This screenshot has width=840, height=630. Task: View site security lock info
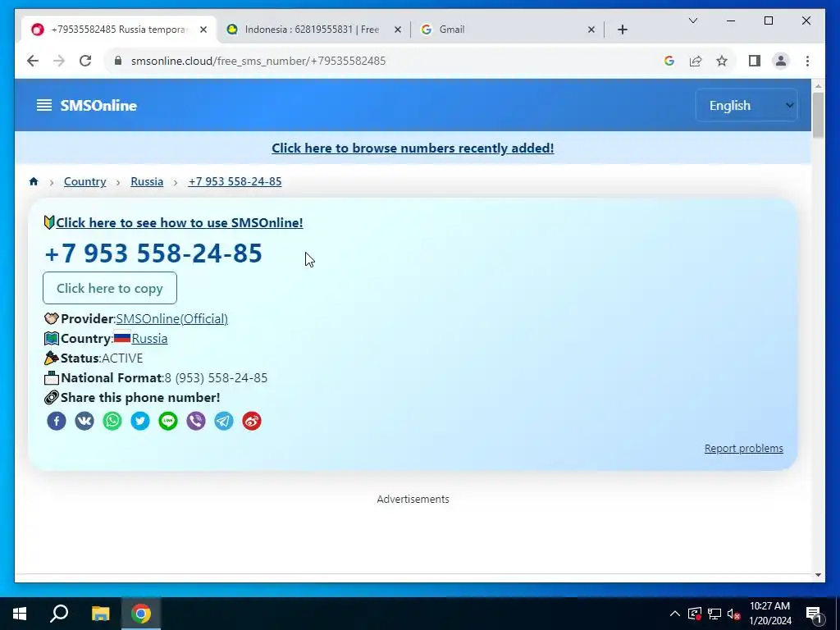pos(118,61)
